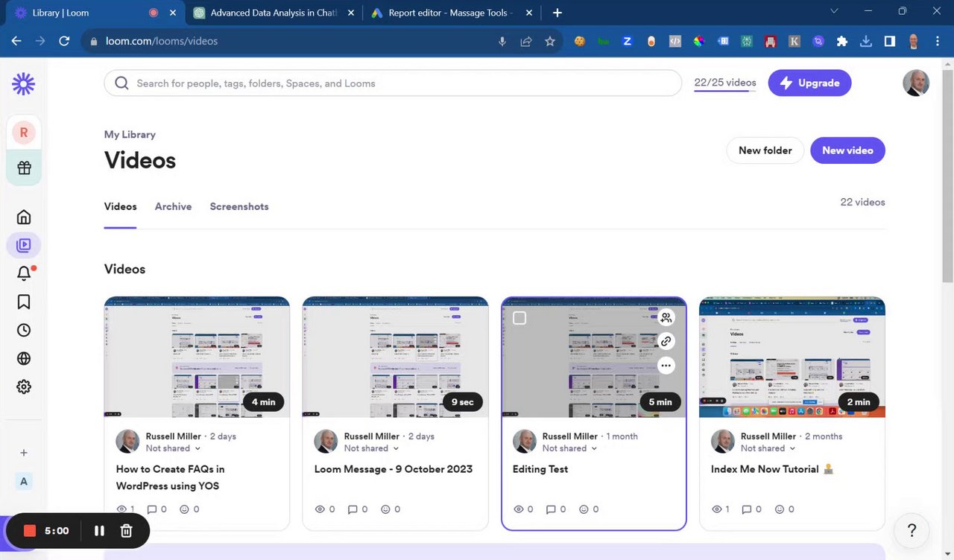954x560 pixels.
Task: Switch to the Videos tab
Action: coord(120,207)
